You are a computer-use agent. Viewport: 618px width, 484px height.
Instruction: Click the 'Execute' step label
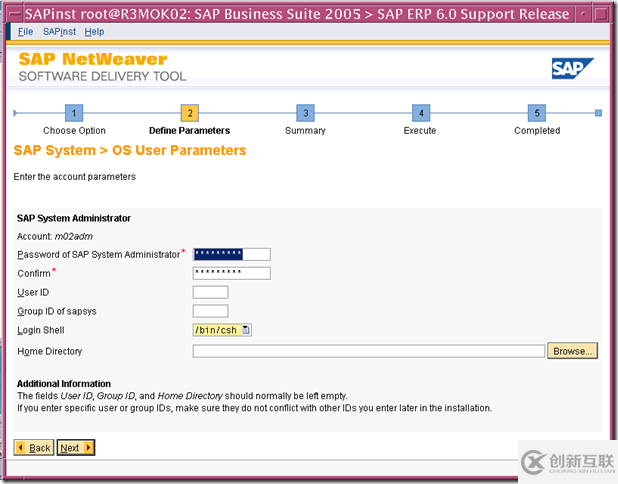click(x=420, y=130)
